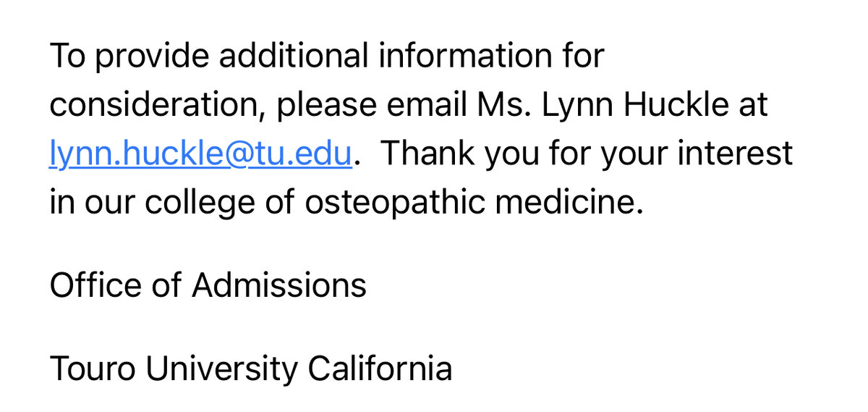Click the word 'Touro' in the last line
The image size is (868, 412).
(x=92, y=369)
